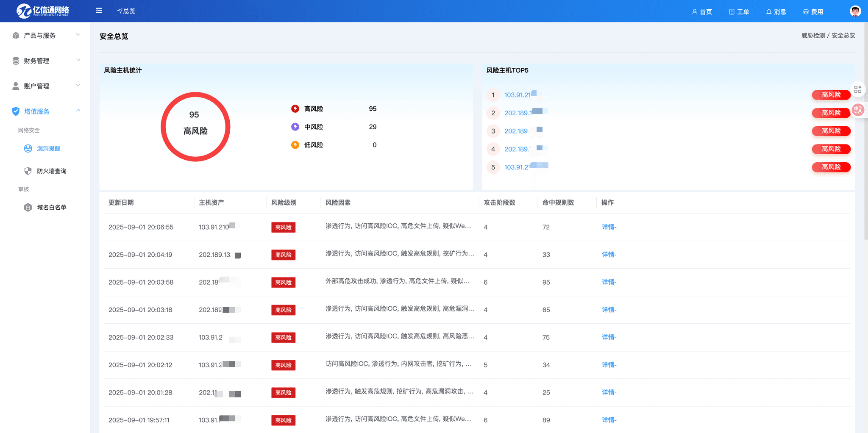Expand the 财务管理 menu
868x433 pixels.
pyautogui.click(x=46, y=61)
